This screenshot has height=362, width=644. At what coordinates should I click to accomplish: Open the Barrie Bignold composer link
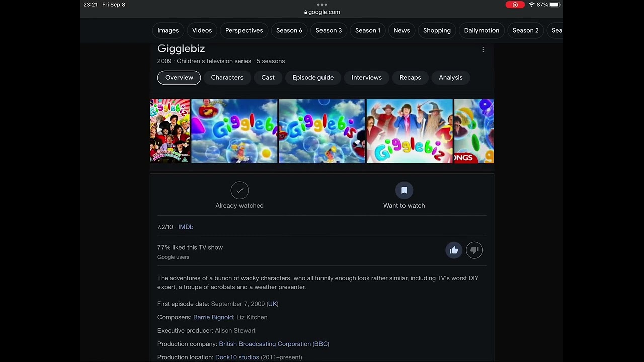[213, 317]
